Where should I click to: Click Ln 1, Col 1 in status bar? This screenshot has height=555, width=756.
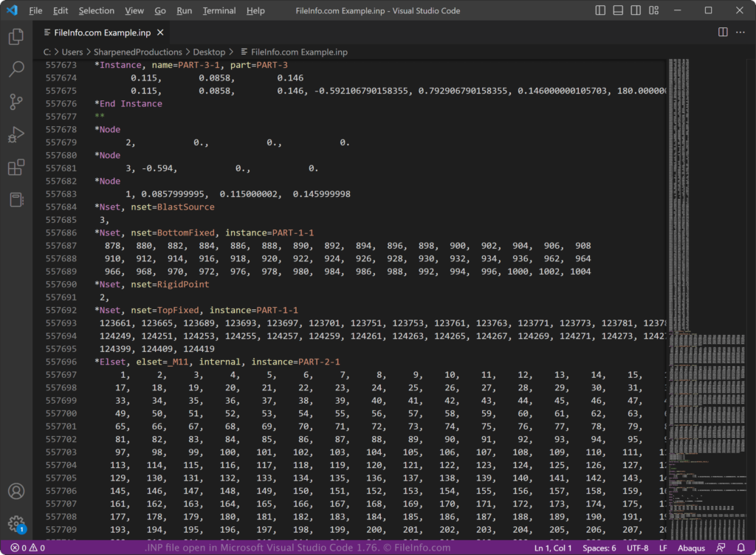pos(552,548)
